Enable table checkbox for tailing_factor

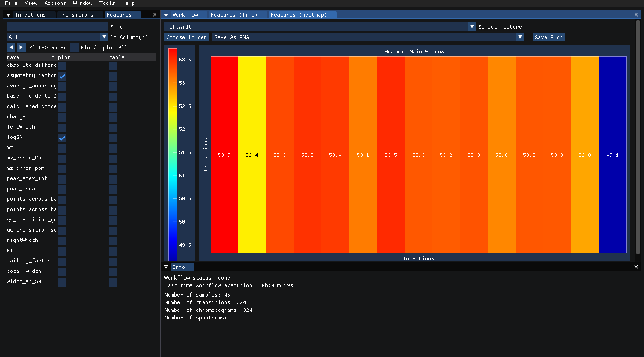click(113, 262)
